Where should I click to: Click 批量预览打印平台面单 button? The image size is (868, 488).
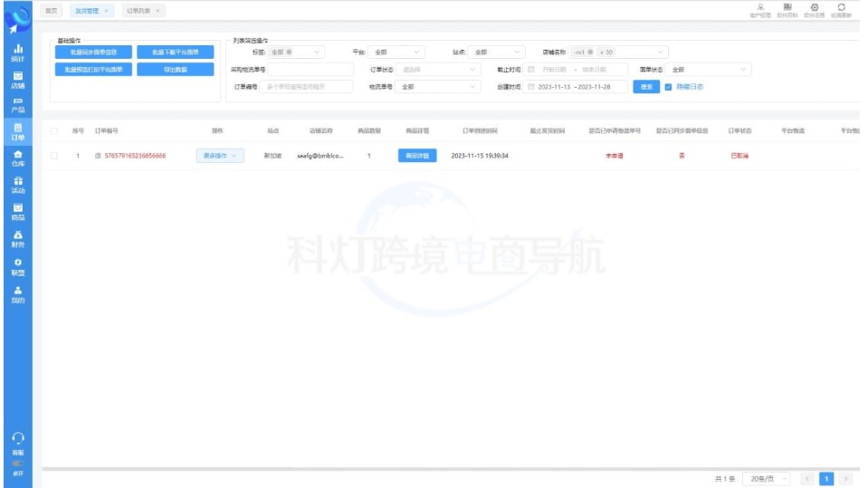[x=93, y=69]
